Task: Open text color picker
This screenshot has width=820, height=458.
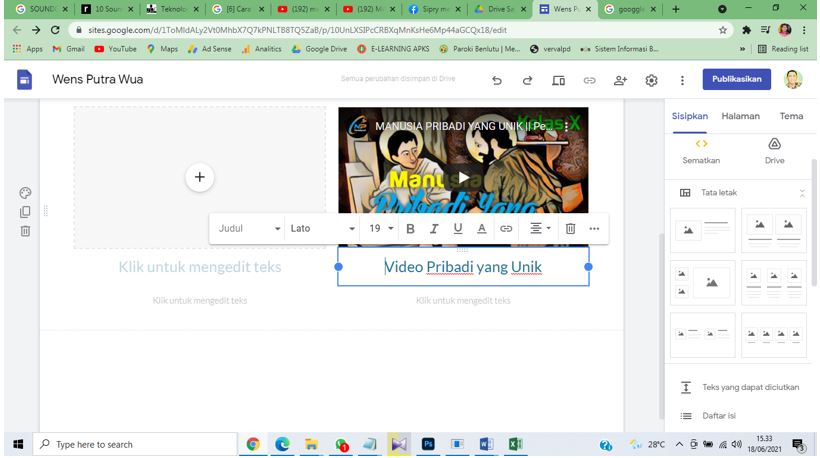Action: coord(482,229)
